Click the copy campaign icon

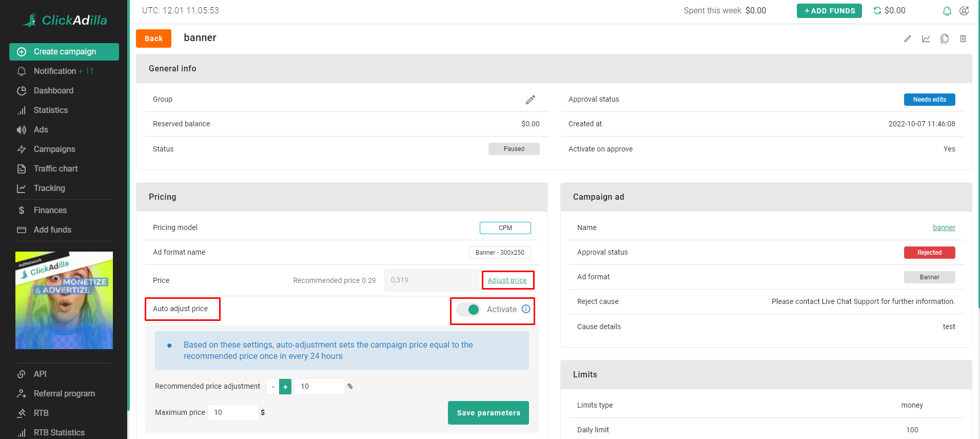945,39
